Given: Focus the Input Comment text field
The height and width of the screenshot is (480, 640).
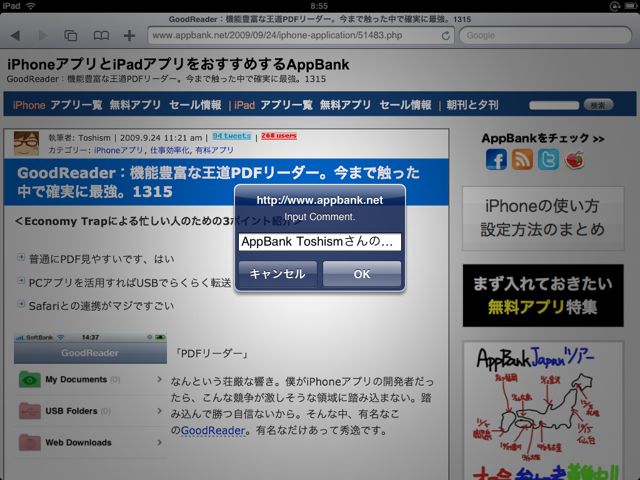Looking at the screenshot, I should click(x=320, y=242).
